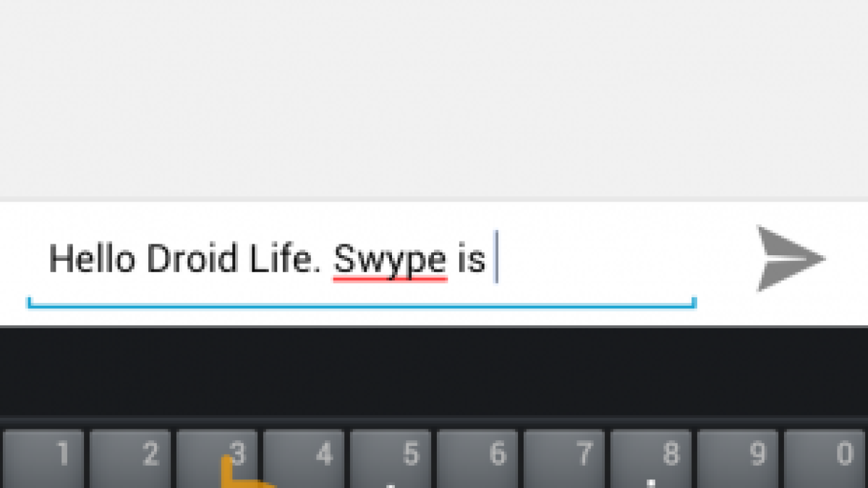Screen dimensions: 868x488
Task: Tap the send message arrow icon
Action: [x=791, y=258]
